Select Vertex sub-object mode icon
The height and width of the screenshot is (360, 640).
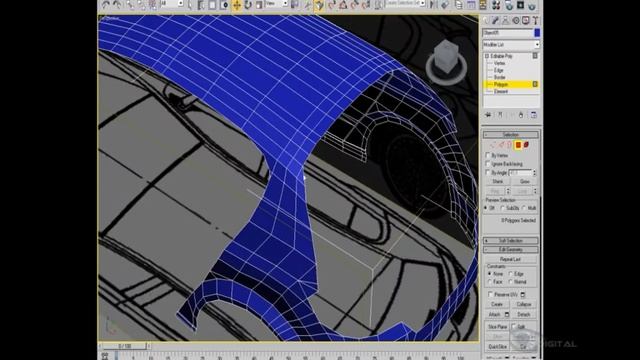click(493, 145)
